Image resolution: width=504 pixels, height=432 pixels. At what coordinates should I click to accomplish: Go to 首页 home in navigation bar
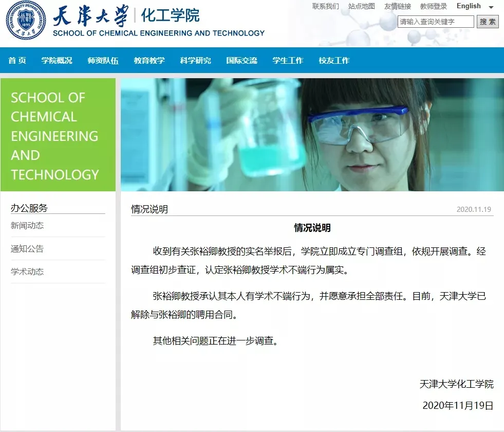(x=17, y=60)
